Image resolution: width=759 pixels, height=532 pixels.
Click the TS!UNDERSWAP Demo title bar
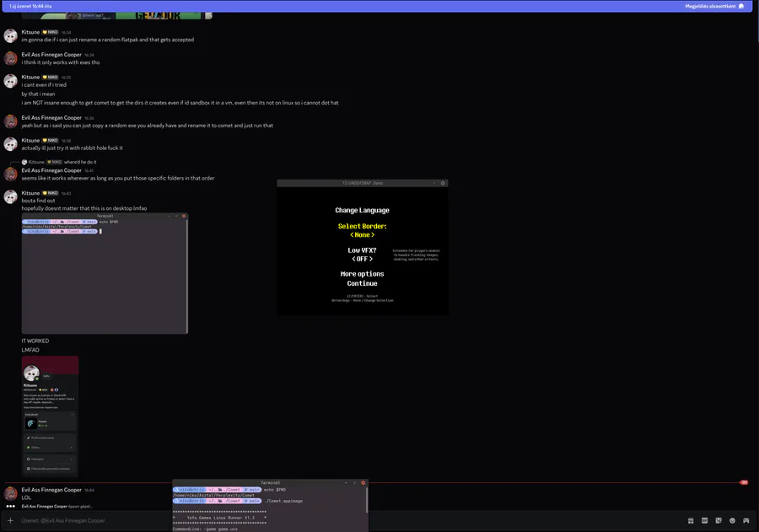point(362,183)
